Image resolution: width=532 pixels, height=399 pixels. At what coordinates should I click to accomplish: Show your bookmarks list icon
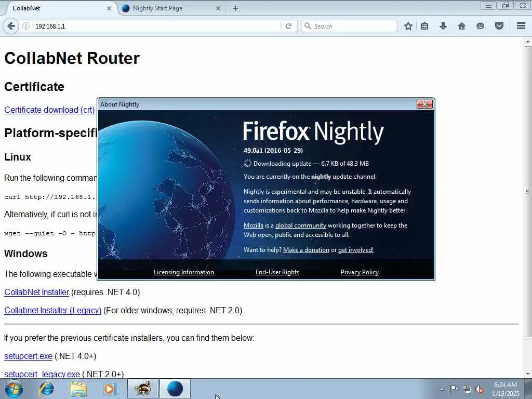[424, 26]
